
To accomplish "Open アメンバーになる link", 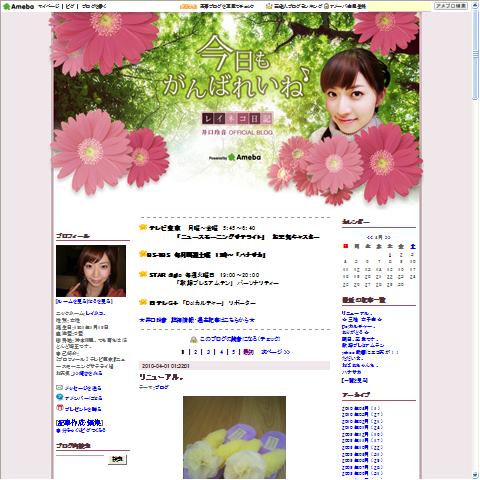I will 84,398.
